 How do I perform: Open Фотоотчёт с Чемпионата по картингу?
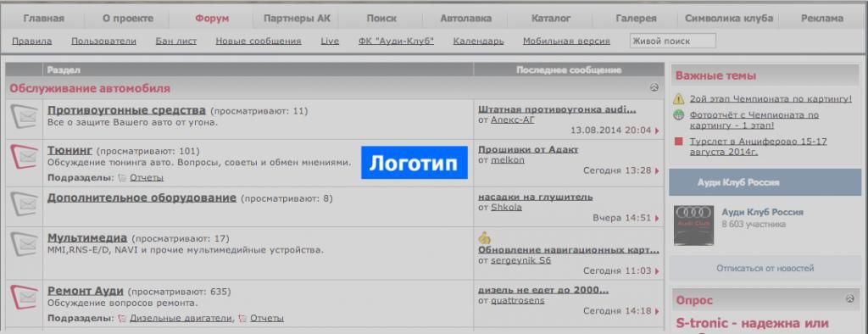pyautogui.click(x=754, y=120)
